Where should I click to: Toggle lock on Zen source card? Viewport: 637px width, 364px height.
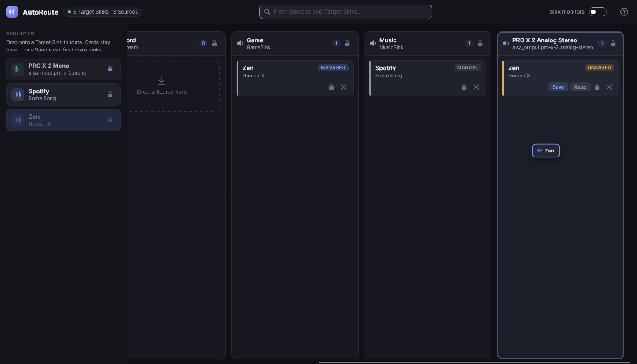(110, 120)
